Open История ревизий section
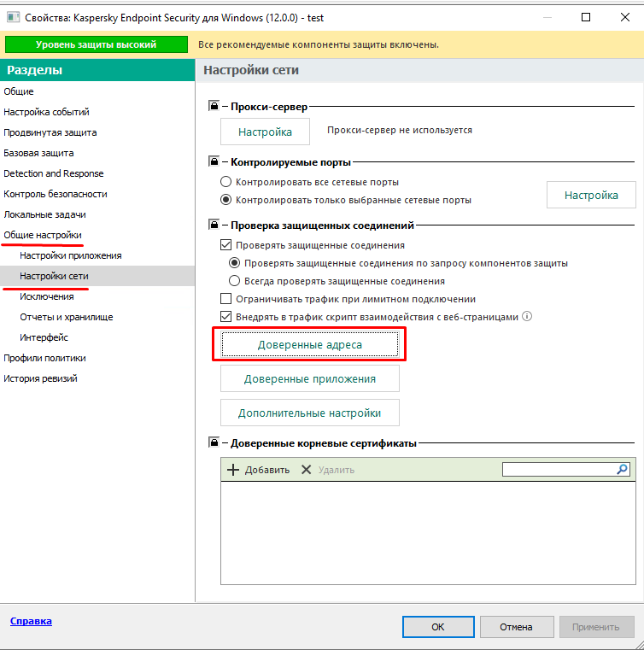The image size is (644, 650). click(x=40, y=378)
